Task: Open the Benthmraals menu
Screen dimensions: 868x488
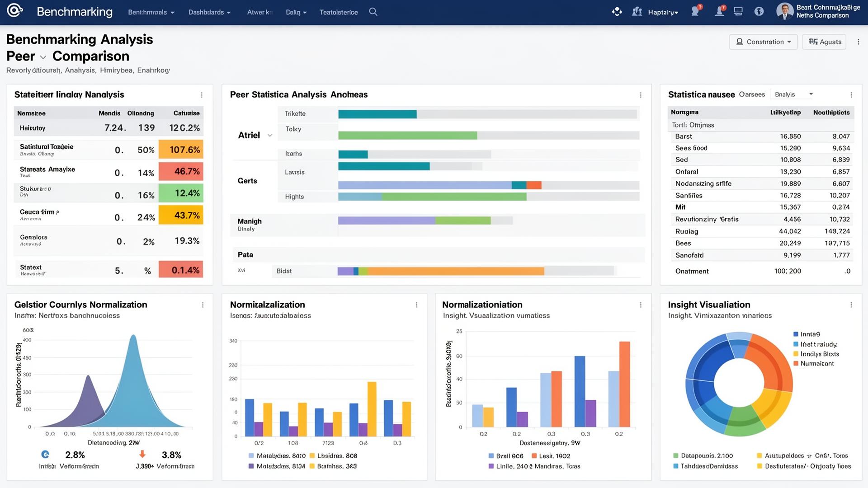Action: (x=151, y=12)
